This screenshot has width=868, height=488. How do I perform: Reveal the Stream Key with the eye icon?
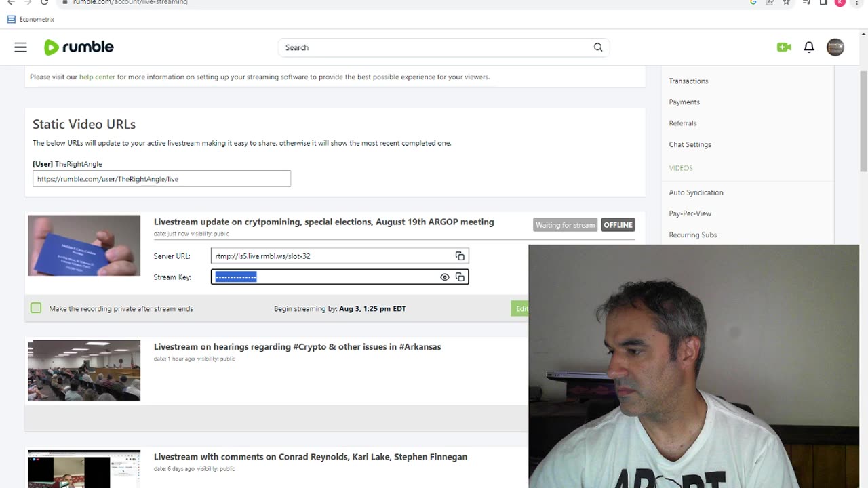[445, 277]
